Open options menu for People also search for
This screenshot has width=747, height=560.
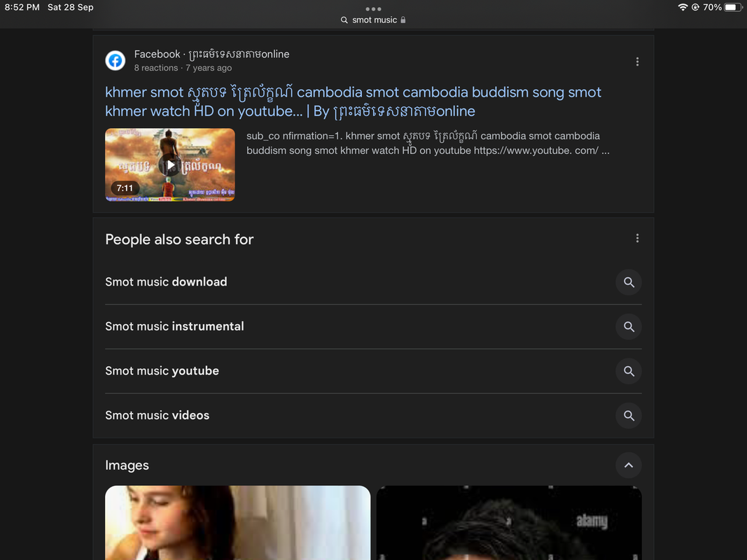637,238
